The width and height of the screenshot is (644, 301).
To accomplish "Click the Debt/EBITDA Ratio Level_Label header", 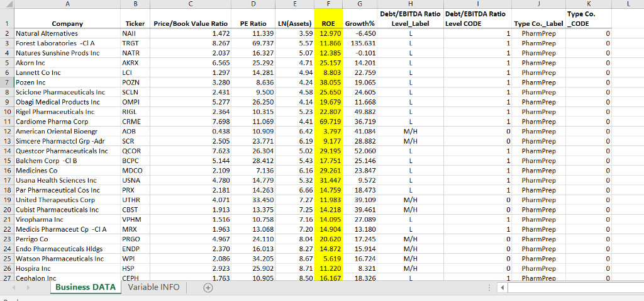I will 410,18.
